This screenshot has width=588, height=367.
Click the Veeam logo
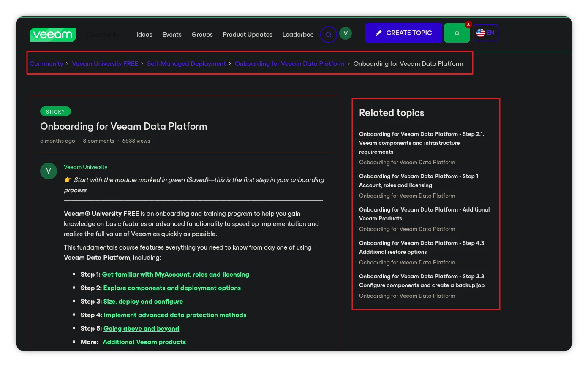53,35
